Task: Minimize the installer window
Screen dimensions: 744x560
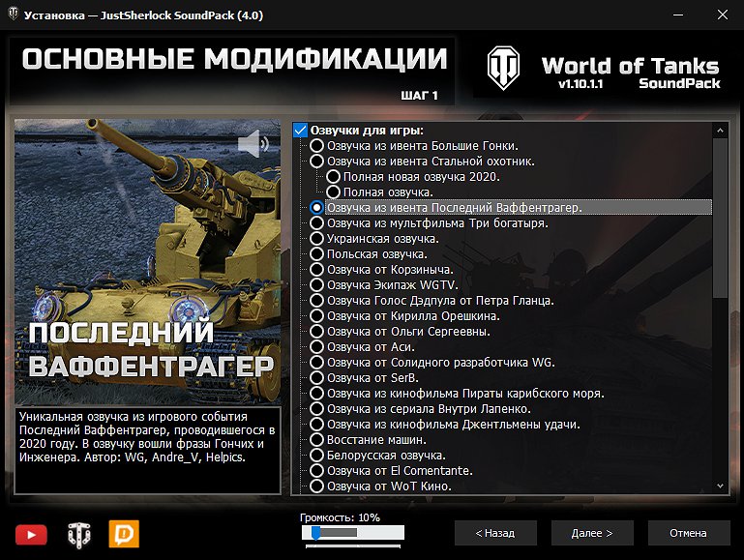Action: coord(678,15)
